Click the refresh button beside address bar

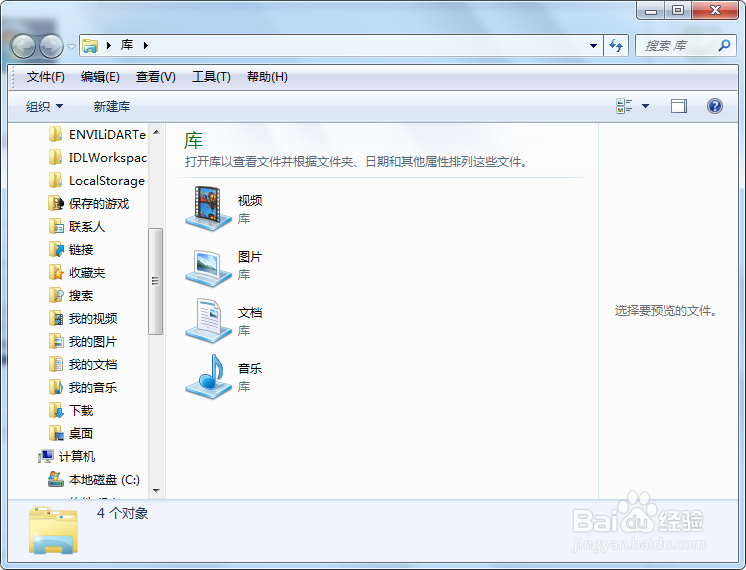tap(616, 46)
